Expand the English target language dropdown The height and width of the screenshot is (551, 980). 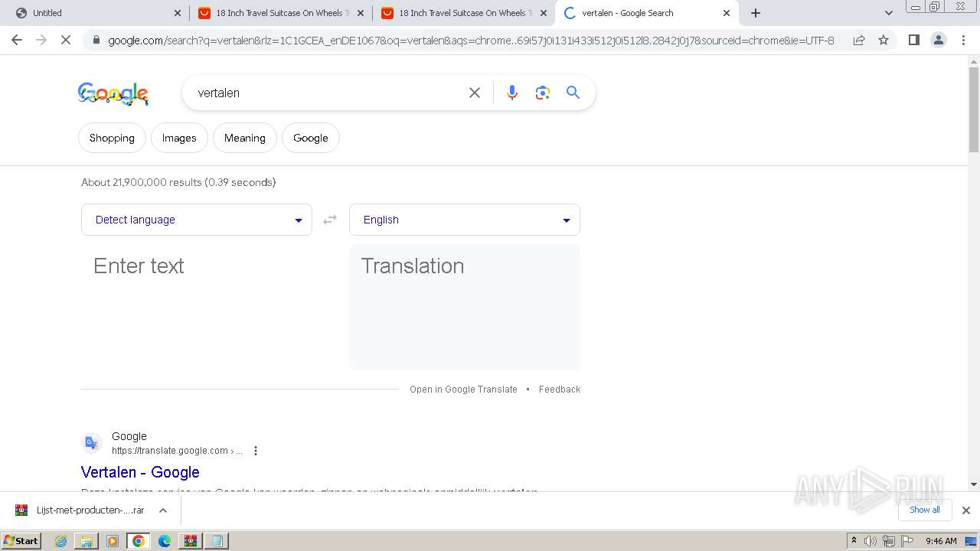(465, 220)
